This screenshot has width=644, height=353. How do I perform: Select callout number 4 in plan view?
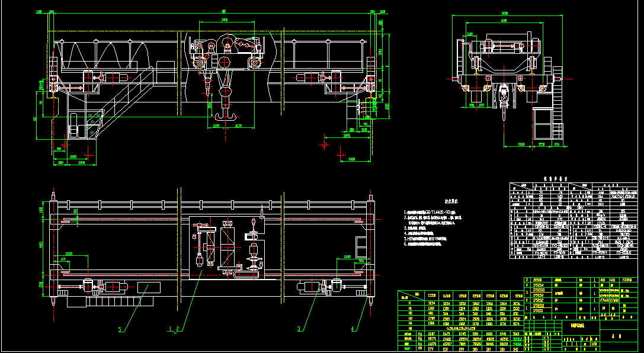pyautogui.click(x=353, y=328)
